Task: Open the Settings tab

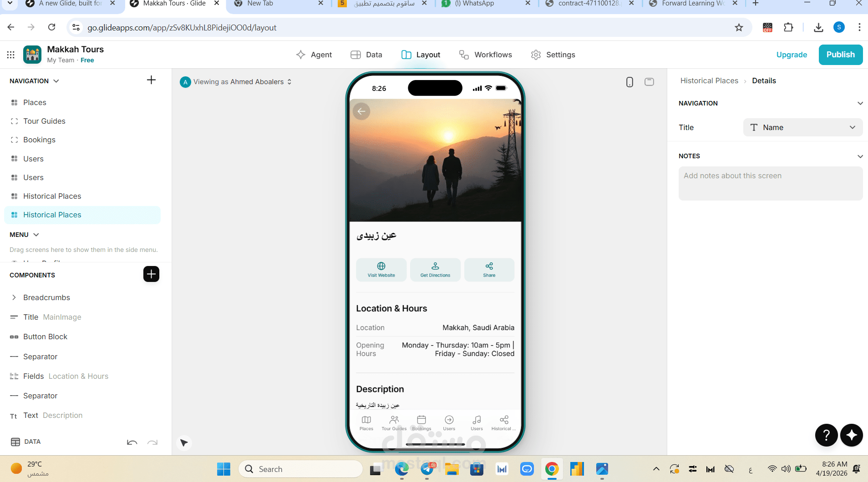Action: 553,55
